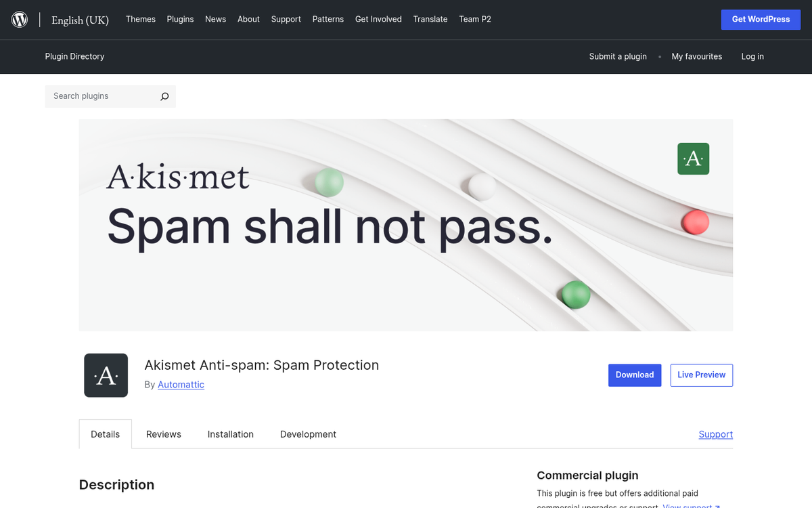This screenshot has height=508, width=812.
Task: View the Development tab
Action: pyautogui.click(x=308, y=434)
